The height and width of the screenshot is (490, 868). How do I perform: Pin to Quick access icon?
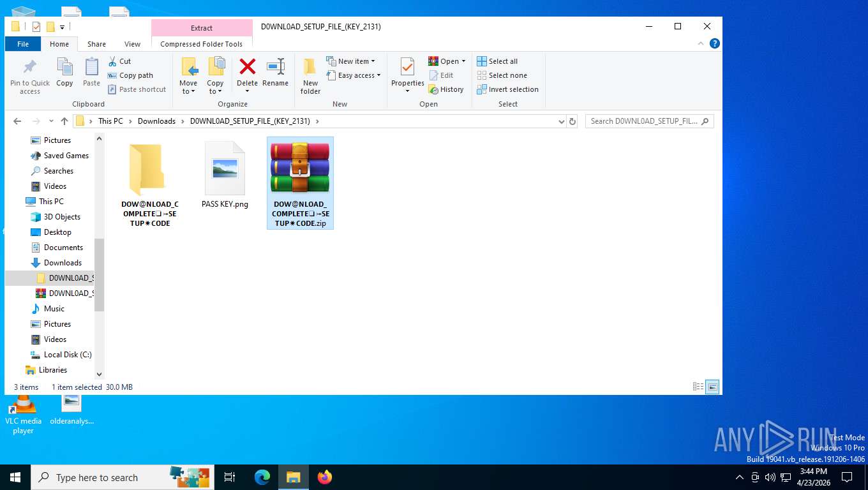tap(29, 68)
